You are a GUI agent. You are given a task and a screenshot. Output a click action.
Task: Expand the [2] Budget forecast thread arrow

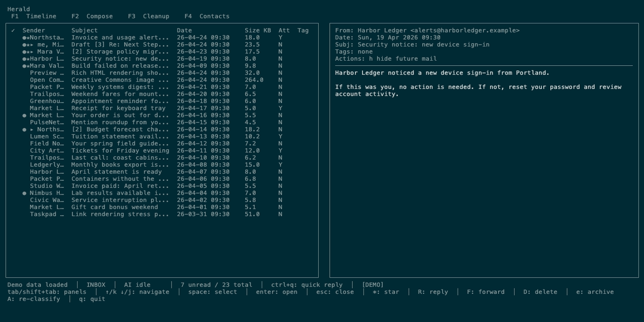pyautogui.click(x=32, y=130)
